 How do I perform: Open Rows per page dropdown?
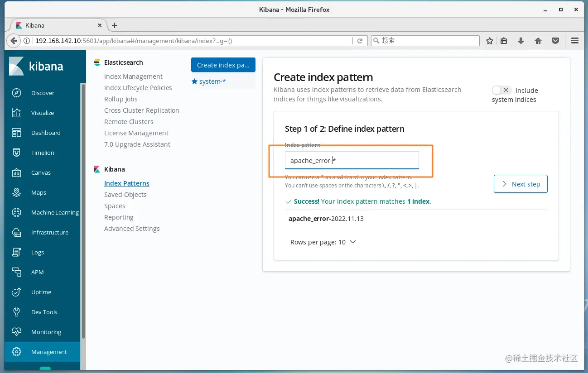[x=323, y=242]
